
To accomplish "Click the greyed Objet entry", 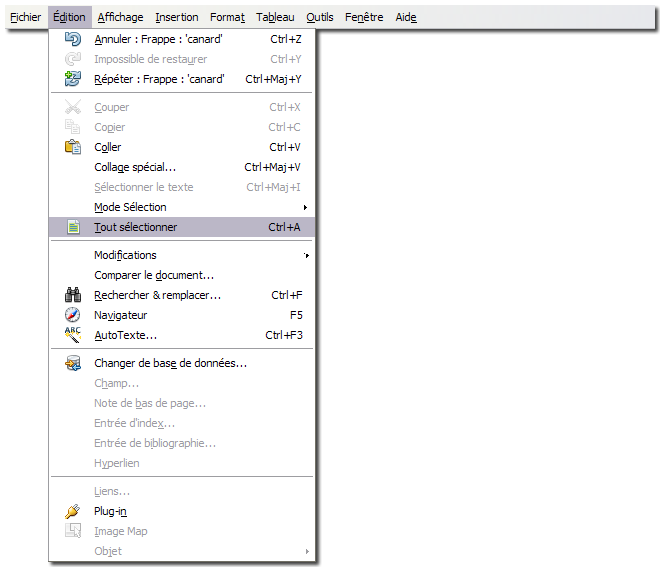I will tap(182, 551).
